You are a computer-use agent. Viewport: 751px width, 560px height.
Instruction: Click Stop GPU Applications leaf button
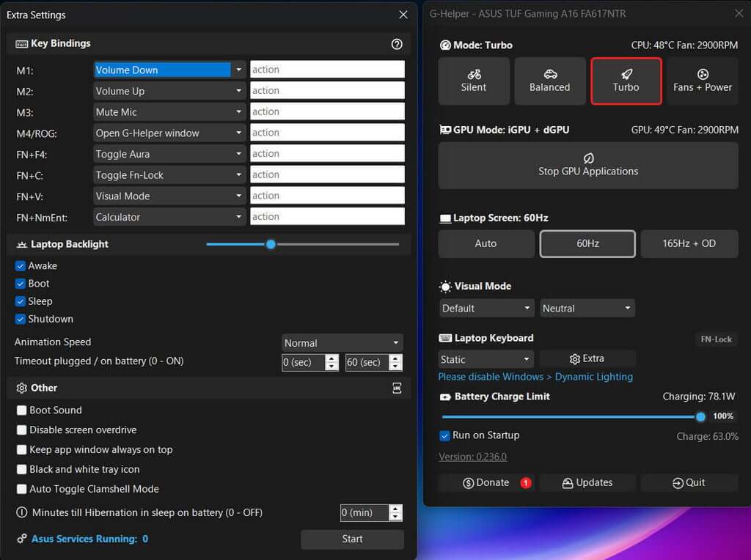(587, 165)
